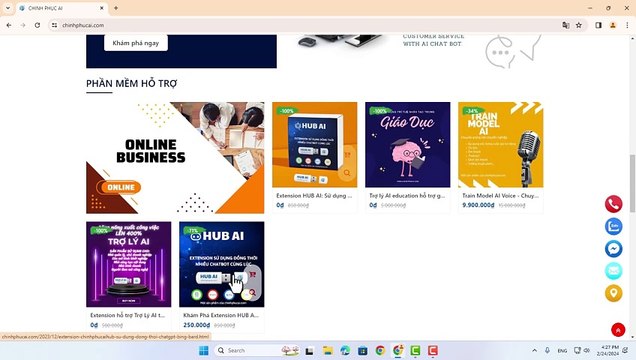Open Google Translate icon in address bar
636x360 pixels.
point(565,25)
